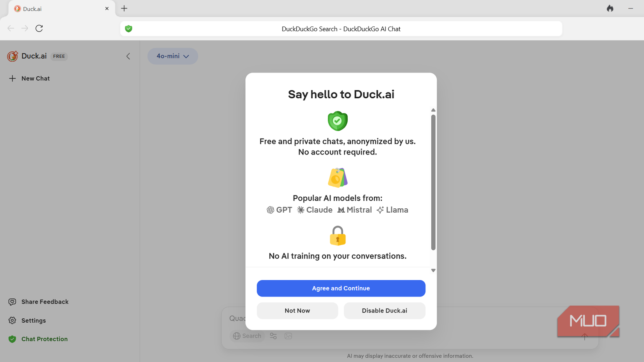Click Agree and Continue
The height and width of the screenshot is (362, 644).
click(x=341, y=288)
